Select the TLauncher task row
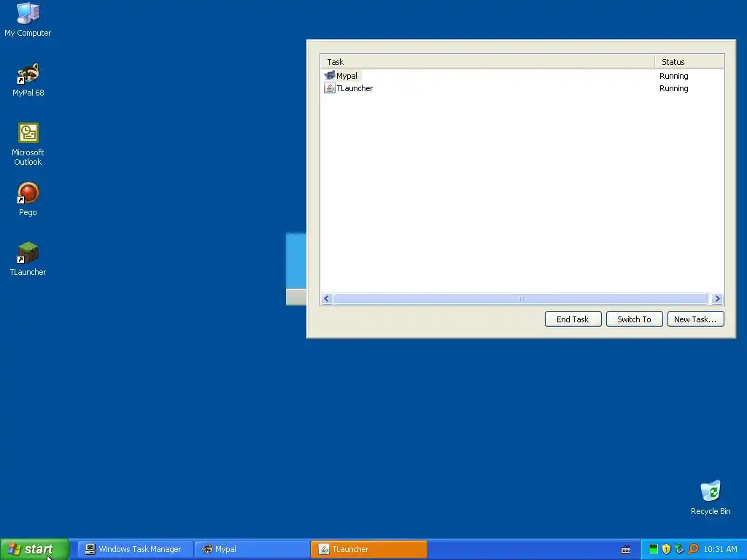This screenshot has height=560, width=747. click(522, 88)
